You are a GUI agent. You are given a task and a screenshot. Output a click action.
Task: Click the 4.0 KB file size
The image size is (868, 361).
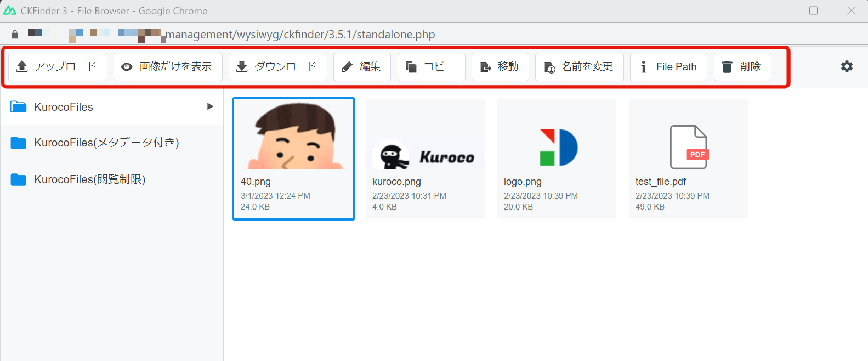[384, 207]
